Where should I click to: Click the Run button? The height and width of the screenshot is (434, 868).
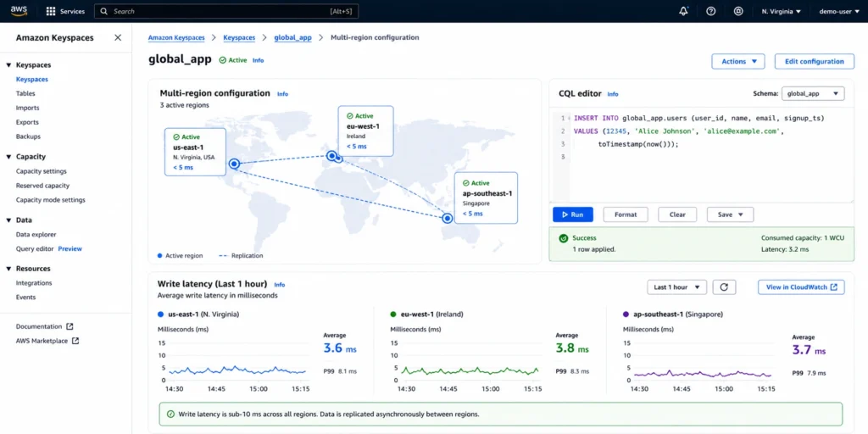click(572, 214)
